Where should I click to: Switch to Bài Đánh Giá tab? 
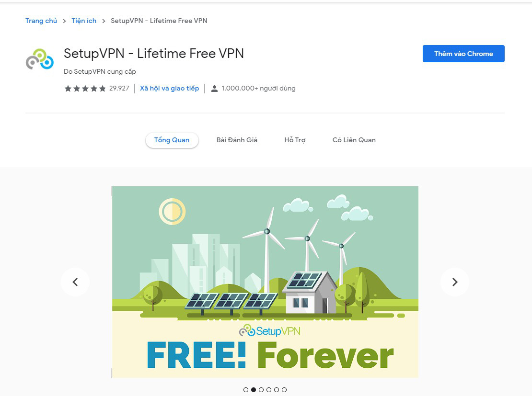(x=237, y=140)
